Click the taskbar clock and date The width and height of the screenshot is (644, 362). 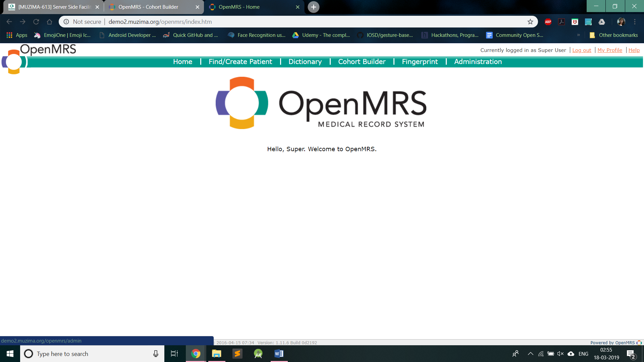(x=606, y=354)
